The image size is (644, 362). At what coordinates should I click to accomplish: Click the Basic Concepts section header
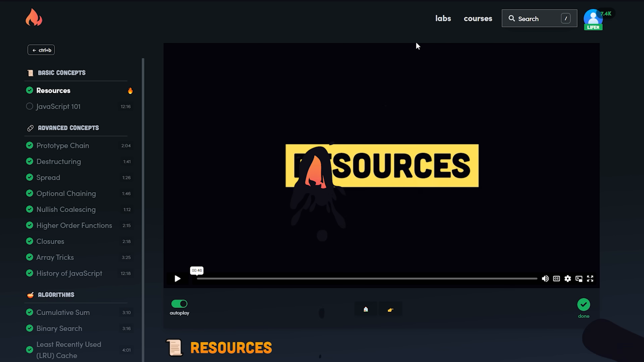tap(62, 73)
